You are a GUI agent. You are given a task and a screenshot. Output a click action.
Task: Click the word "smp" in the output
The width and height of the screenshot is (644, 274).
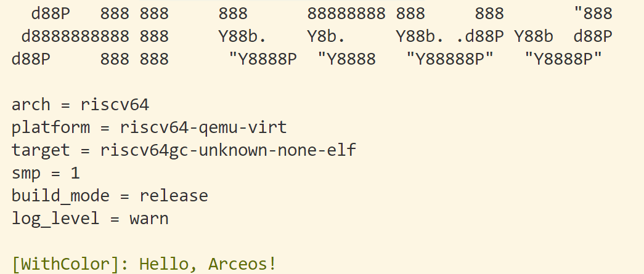coord(26,174)
